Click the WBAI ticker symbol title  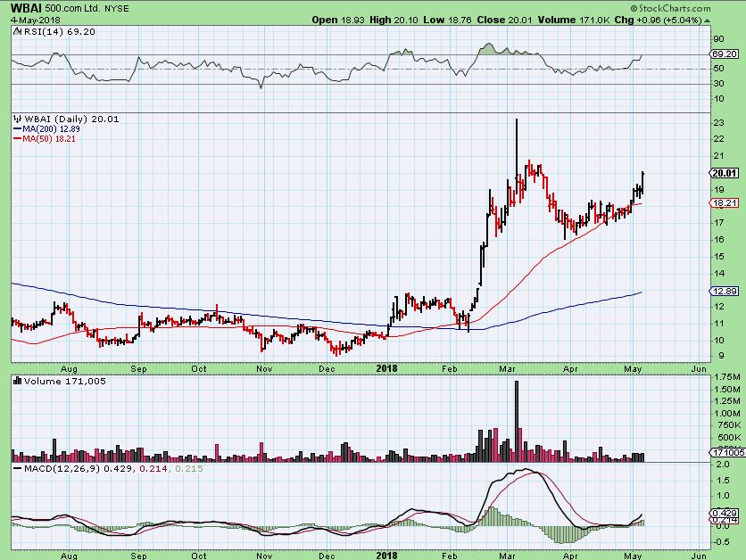click(x=25, y=8)
